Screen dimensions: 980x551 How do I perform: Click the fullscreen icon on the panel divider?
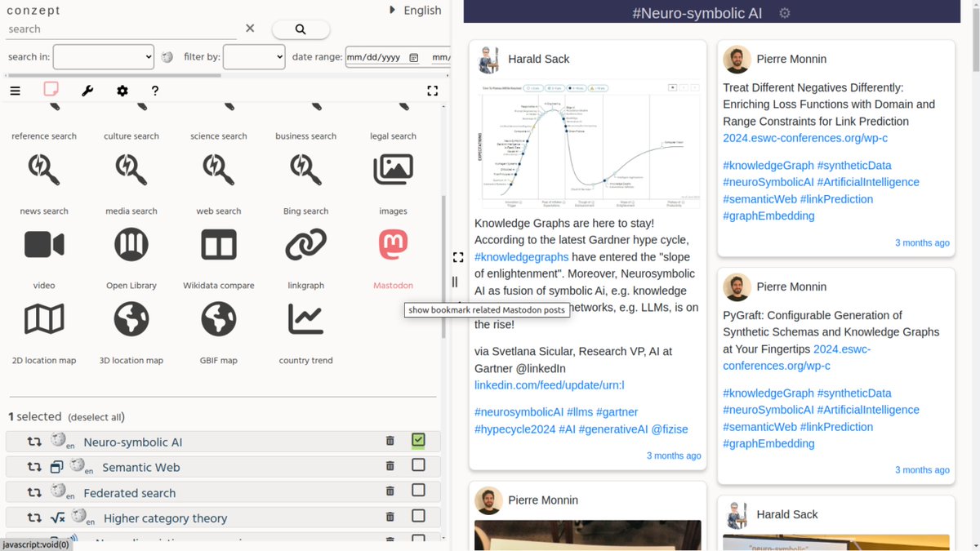(x=458, y=257)
